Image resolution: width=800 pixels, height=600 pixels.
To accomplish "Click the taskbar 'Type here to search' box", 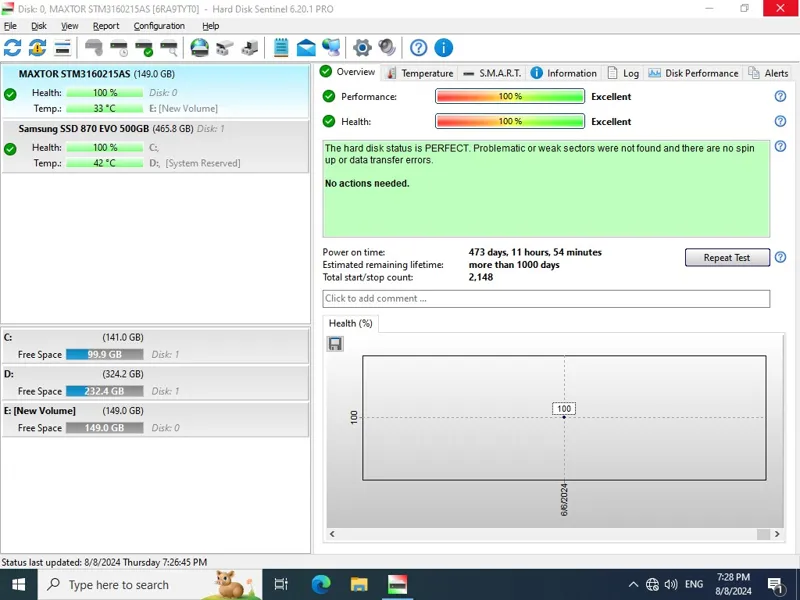I will point(150,585).
